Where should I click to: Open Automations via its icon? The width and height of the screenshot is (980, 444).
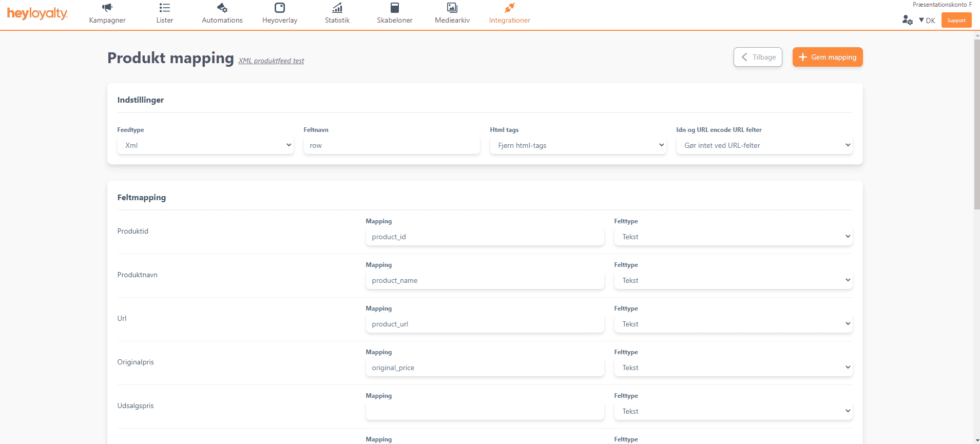tap(222, 8)
